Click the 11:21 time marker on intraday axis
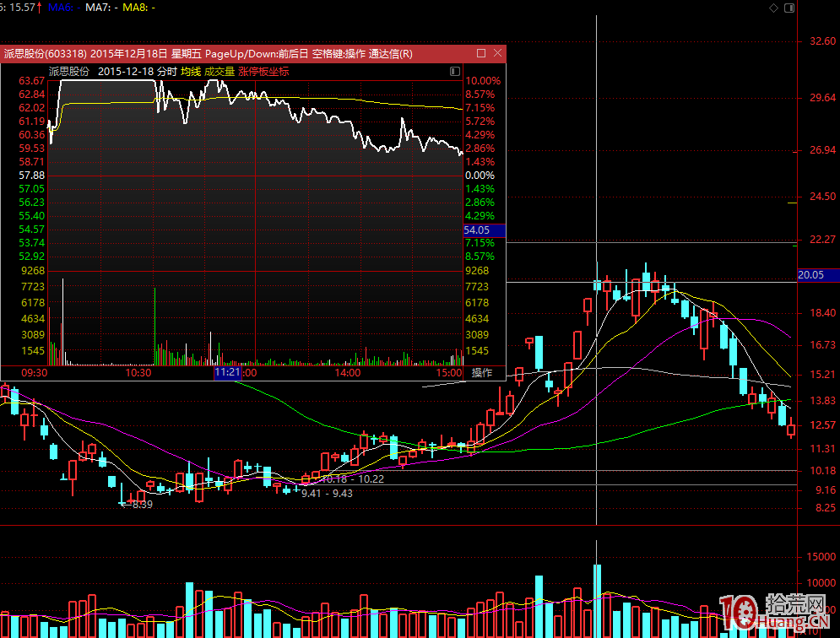Viewport: 840px width, 638px height. click(x=227, y=372)
